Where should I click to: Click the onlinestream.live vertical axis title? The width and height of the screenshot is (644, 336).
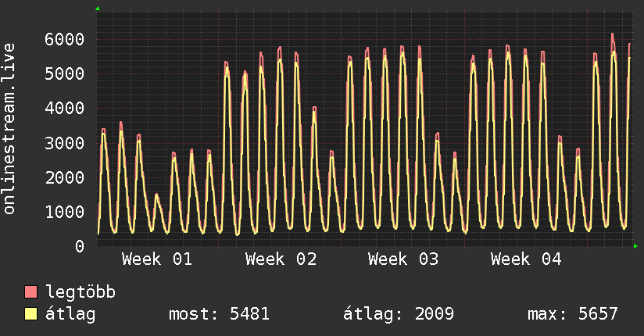(x=9, y=129)
